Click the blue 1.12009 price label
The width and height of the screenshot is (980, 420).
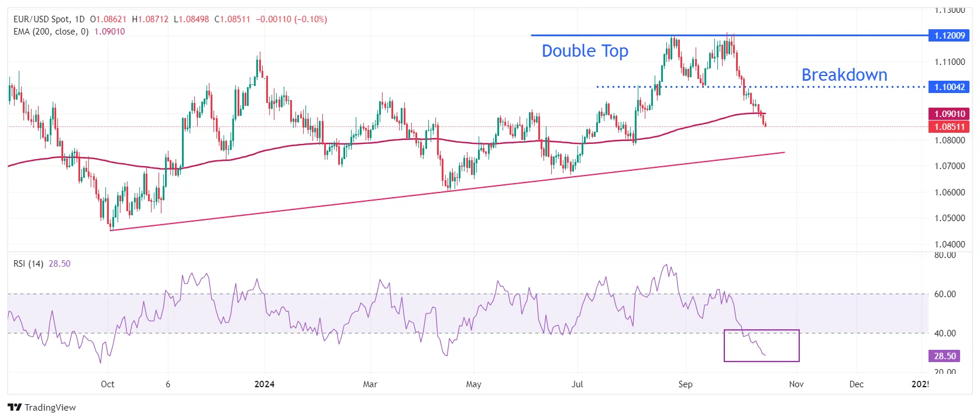pyautogui.click(x=949, y=36)
